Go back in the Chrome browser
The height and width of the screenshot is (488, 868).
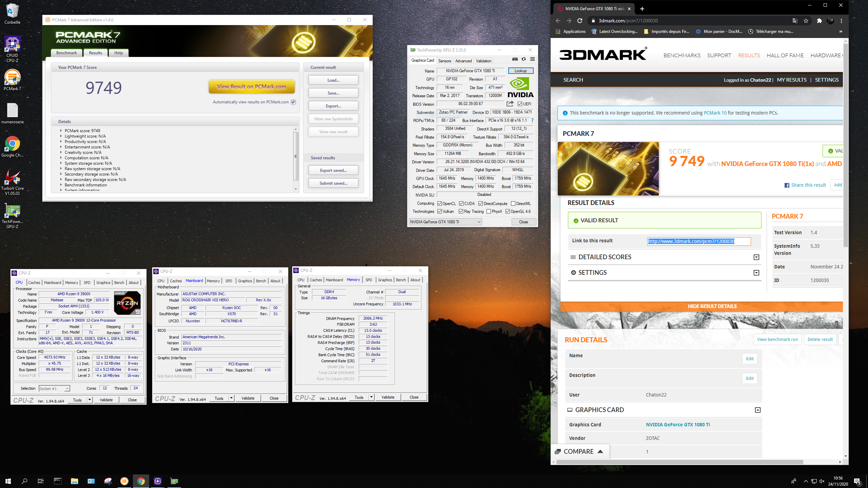tap(558, 21)
